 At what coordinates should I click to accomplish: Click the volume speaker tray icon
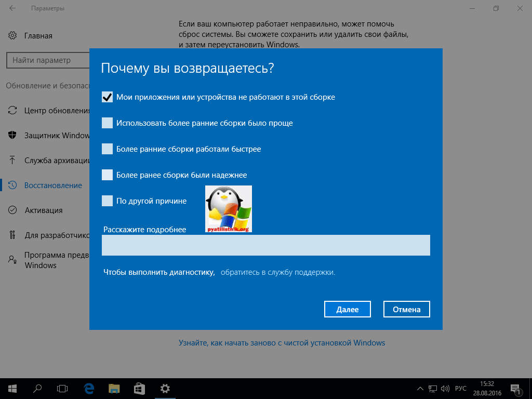[445, 389]
